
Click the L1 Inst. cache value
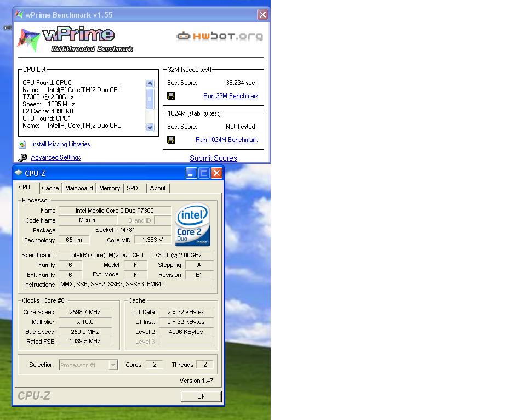coord(186,322)
